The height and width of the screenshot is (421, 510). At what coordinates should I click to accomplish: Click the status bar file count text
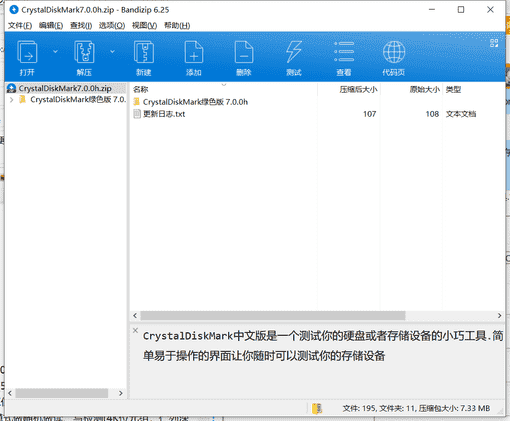416,408
